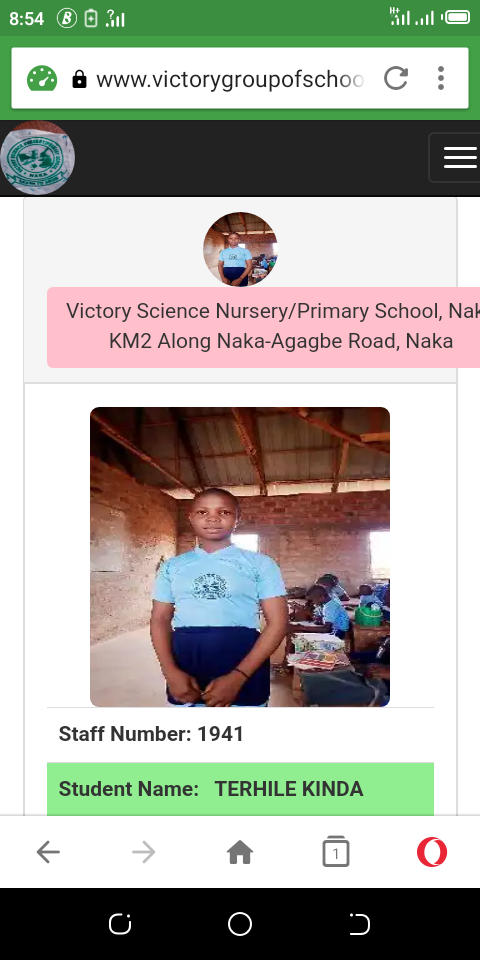Click the URL address field
Image resolution: width=480 pixels, height=960 pixels.
(230, 79)
